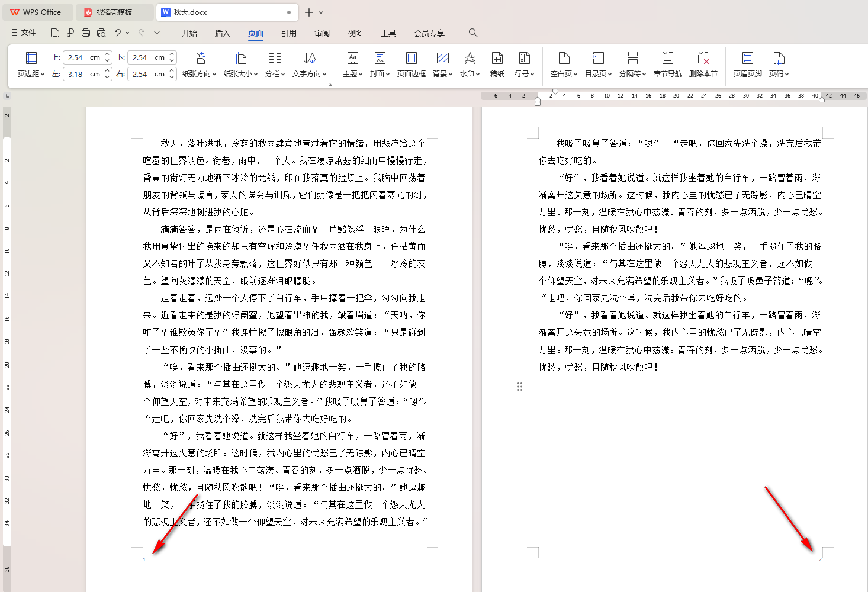Click the 分隔符 break icon
Viewport: 868px width, 592px height.
pos(633,58)
